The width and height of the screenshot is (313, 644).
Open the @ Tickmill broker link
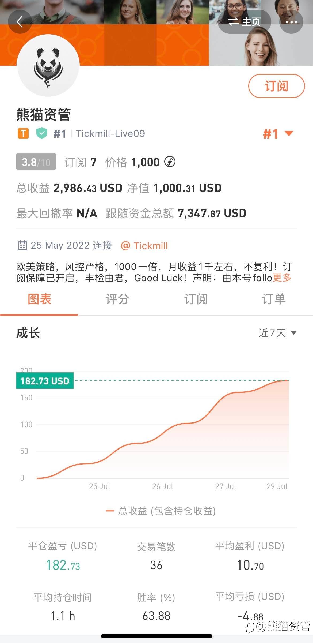click(x=144, y=245)
